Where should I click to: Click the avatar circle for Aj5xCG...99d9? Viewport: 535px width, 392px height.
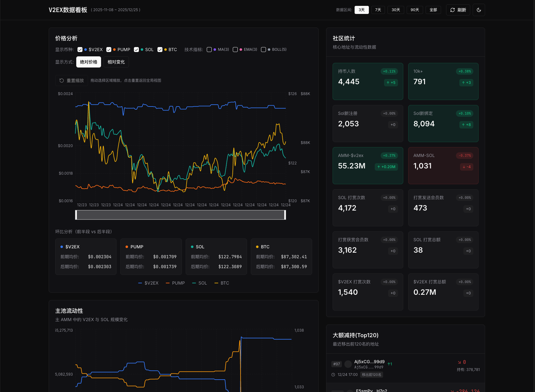point(348,364)
